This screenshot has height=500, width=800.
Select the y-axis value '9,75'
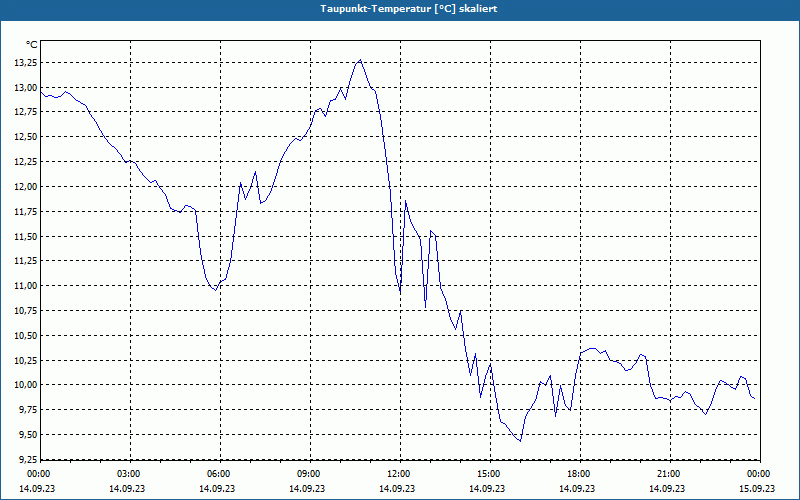click(x=29, y=410)
